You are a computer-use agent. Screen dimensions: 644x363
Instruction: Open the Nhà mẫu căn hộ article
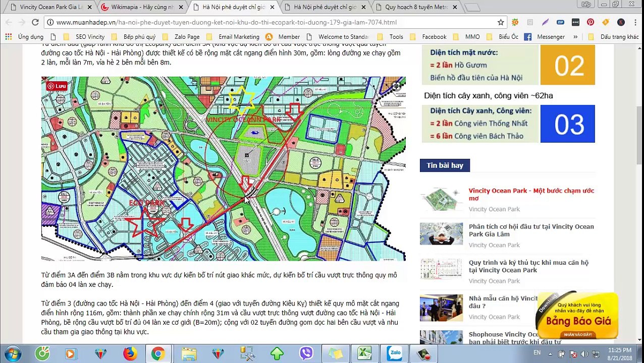(x=503, y=301)
